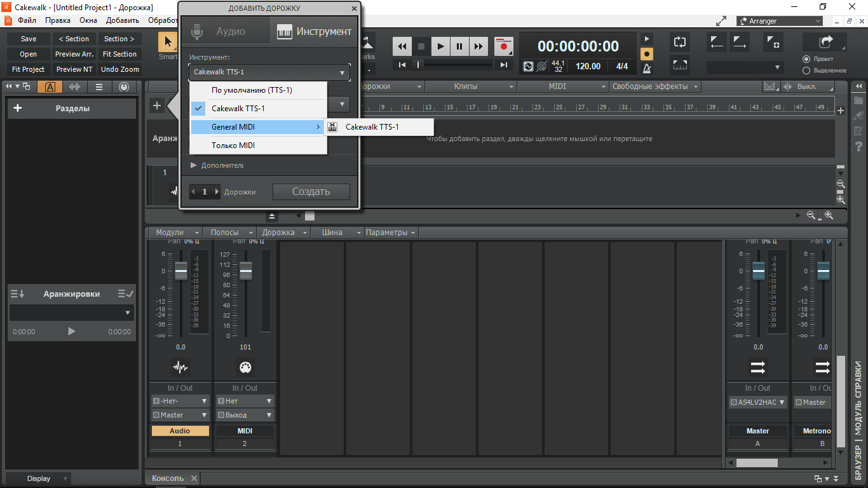Click the Export share icon
Screen dimensions: 868x488
click(825, 42)
